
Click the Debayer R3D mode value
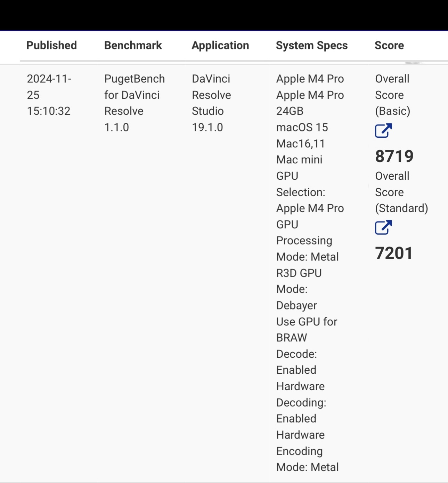pos(296,306)
